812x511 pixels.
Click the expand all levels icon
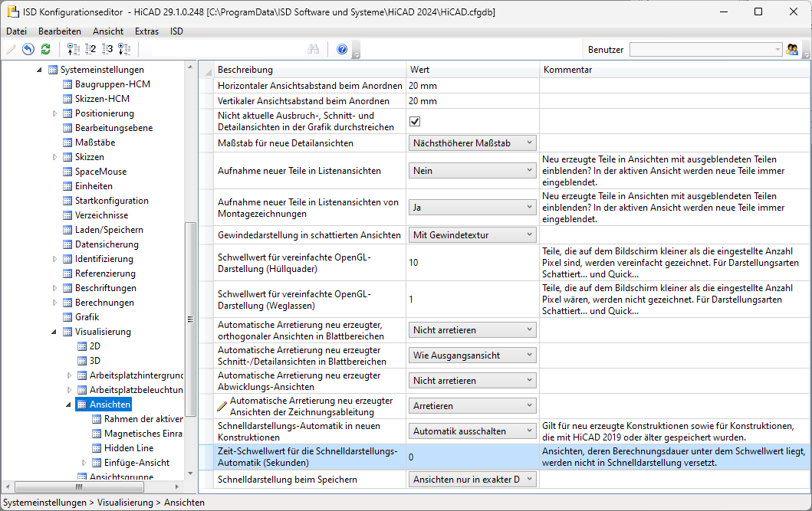tap(124, 50)
